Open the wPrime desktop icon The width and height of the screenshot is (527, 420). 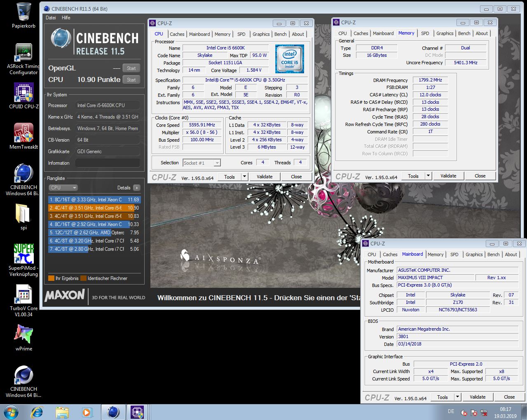pos(23,338)
